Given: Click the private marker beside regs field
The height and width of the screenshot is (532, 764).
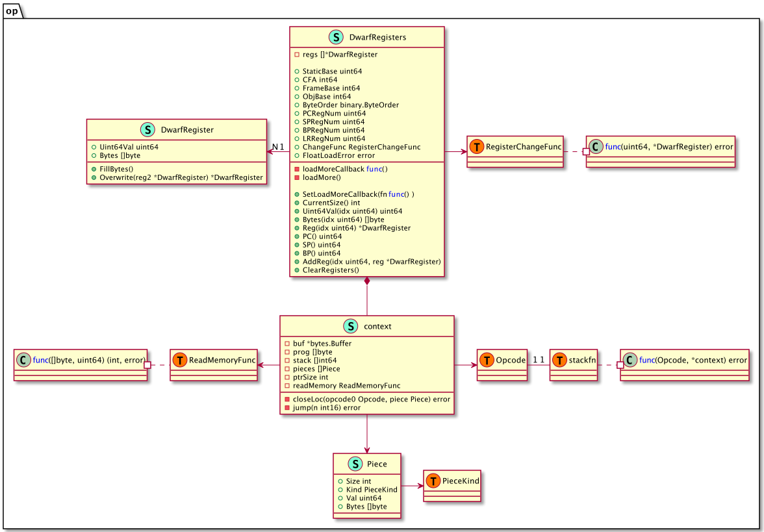Looking at the screenshot, I should point(297,55).
